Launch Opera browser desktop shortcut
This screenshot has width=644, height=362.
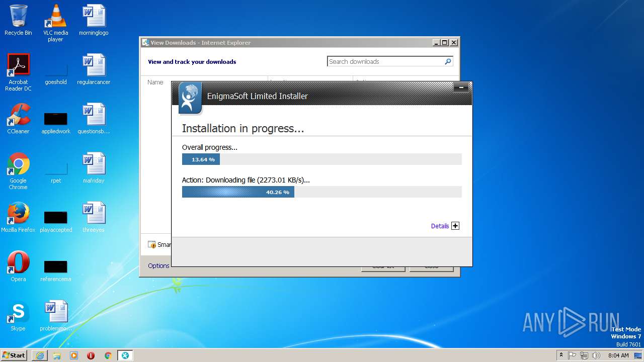[18, 266]
